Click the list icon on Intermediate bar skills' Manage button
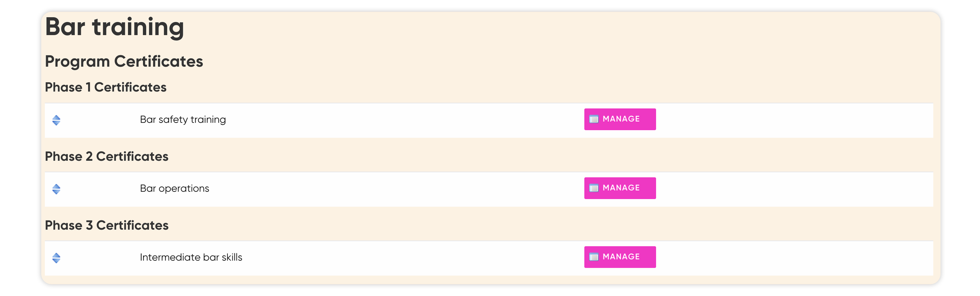 point(594,257)
